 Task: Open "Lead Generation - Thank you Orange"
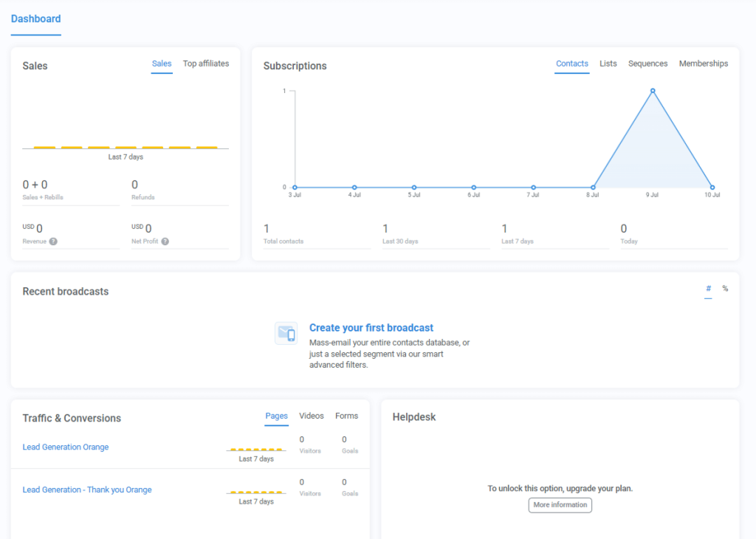tap(86, 490)
